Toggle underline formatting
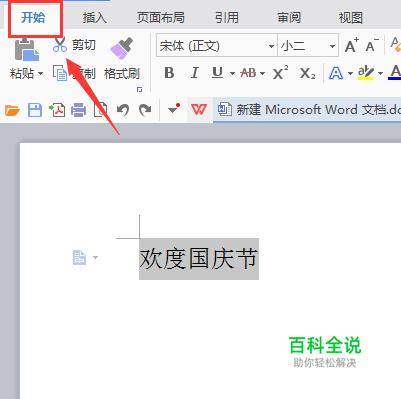This screenshot has width=401, height=399. (x=217, y=73)
